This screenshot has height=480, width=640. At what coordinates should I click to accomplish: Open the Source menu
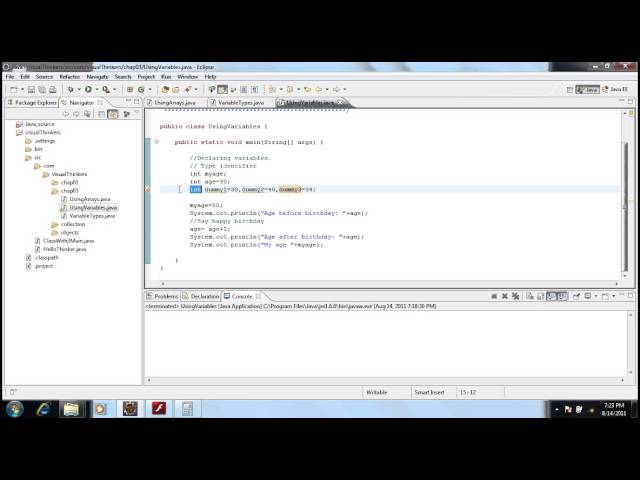44,77
